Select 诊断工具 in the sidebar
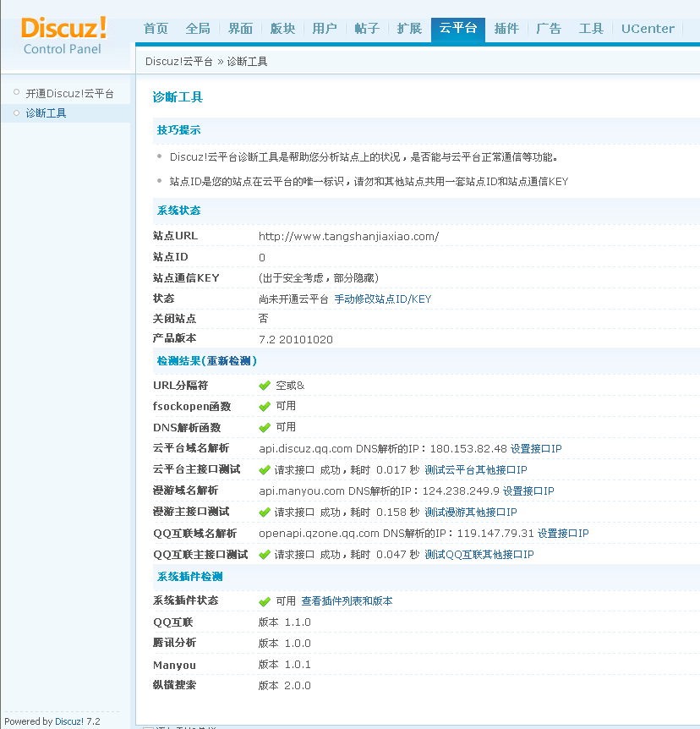700x729 pixels. (x=46, y=113)
